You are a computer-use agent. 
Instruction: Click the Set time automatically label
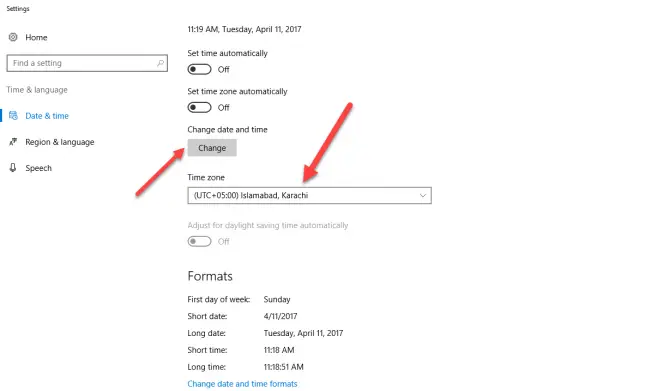click(x=227, y=53)
